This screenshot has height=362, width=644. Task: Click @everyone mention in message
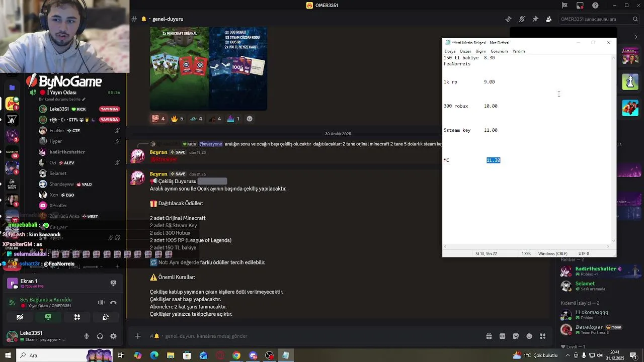(211, 144)
